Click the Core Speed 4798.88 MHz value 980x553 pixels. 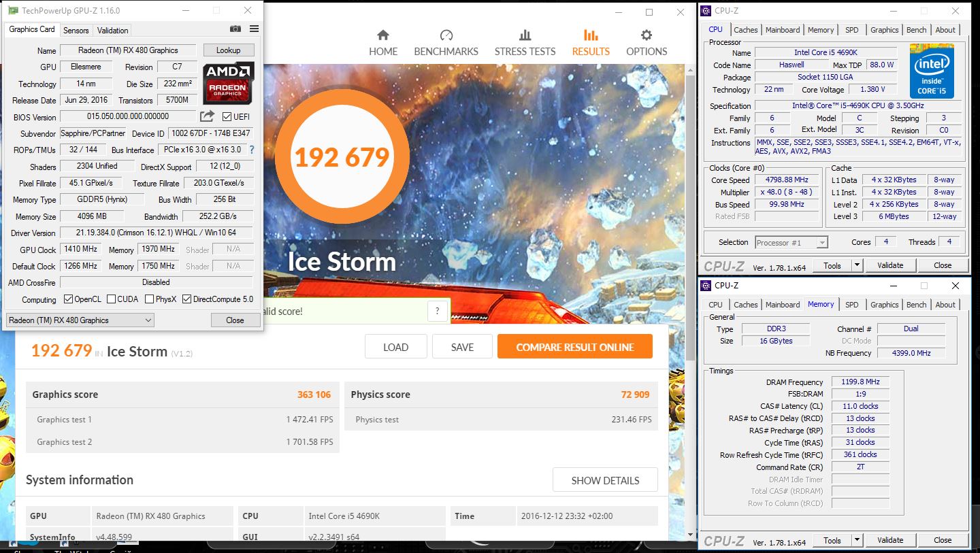tap(788, 180)
